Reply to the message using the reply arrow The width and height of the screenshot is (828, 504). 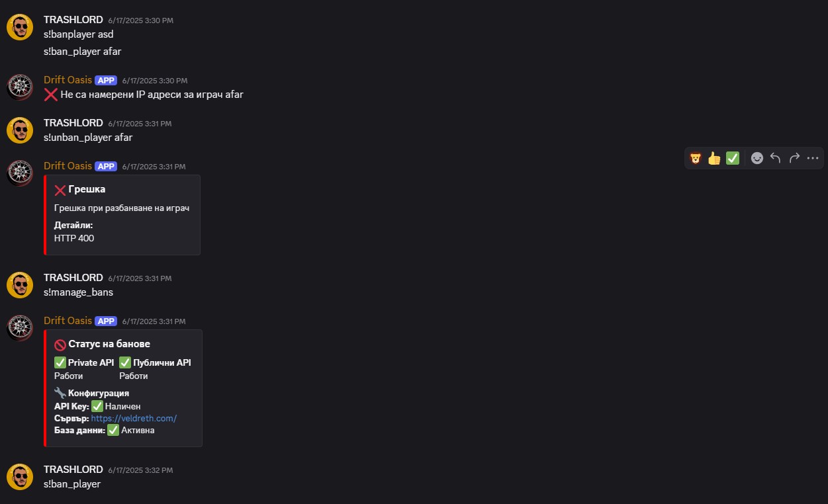coord(776,158)
